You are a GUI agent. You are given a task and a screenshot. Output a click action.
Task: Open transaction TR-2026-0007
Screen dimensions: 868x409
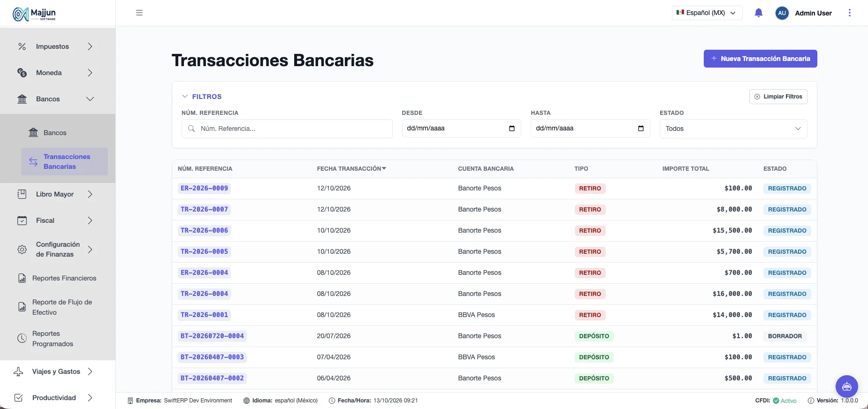[x=204, y=209]
